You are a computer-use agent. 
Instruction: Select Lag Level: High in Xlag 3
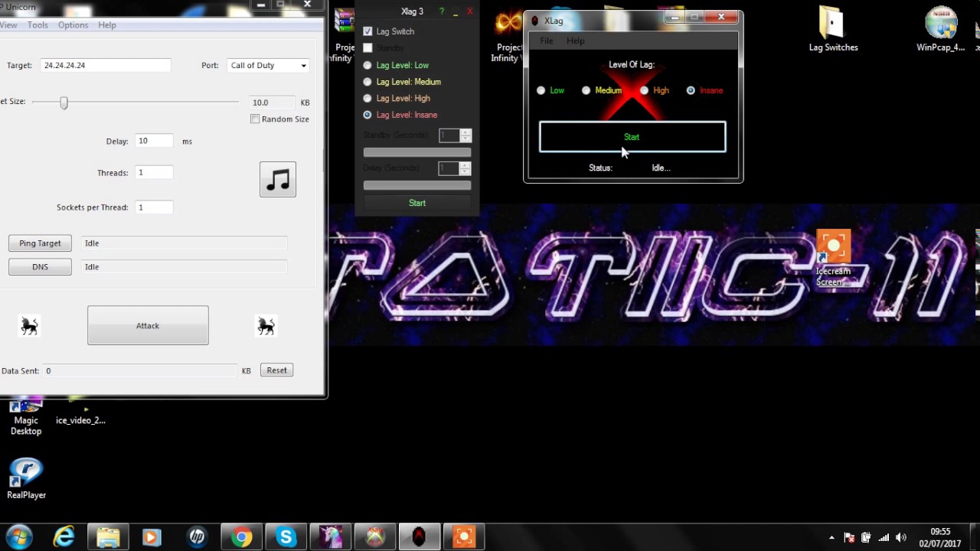point(367,98)
